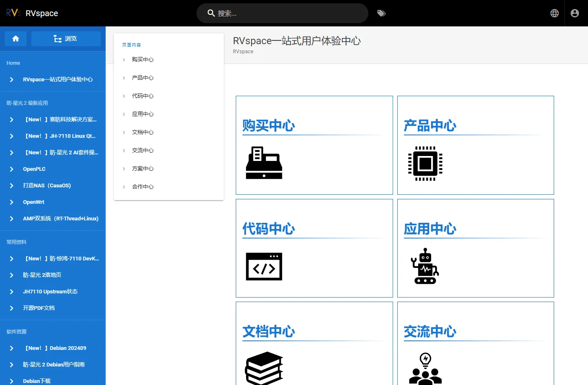Open the user account icon

575,13
